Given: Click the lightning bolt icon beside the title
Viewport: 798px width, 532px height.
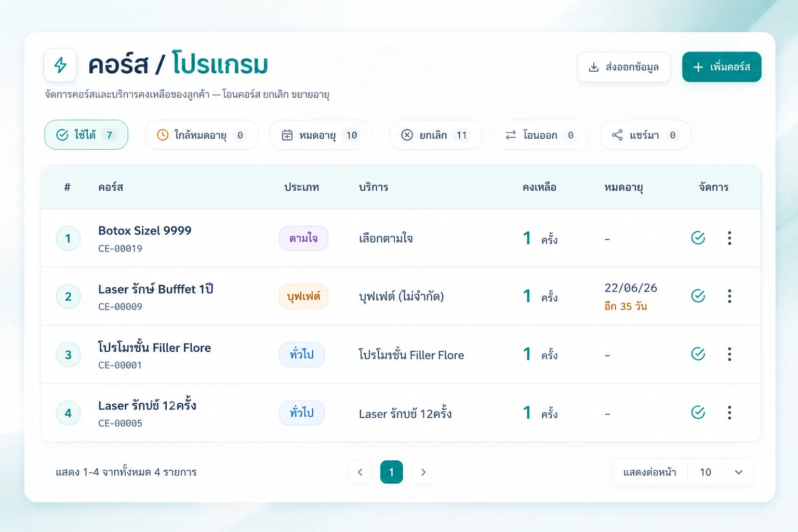Looking at the screenshot, I should click(x=60, y=65).
